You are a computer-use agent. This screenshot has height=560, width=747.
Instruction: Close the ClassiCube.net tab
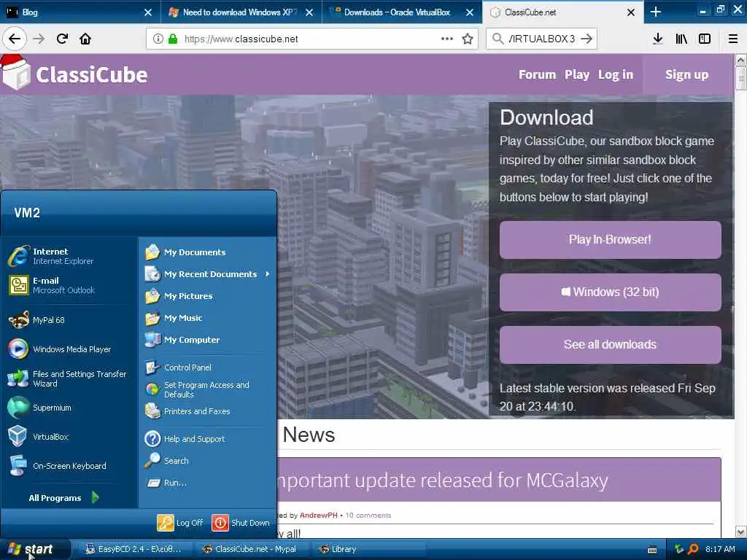pyautogui.click(x=631, y=12)
